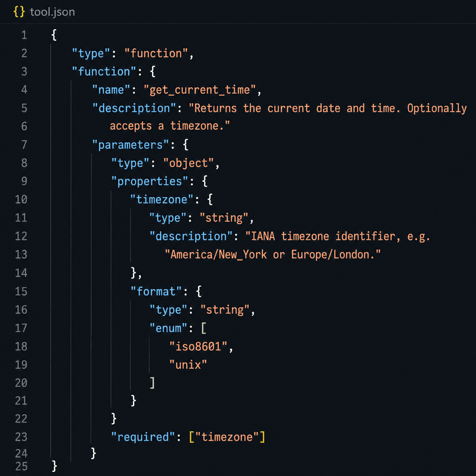Click the closing brace on line 25
Image resolution: width=476 pixels, height=476 pixels.
(x=54, y=466)
